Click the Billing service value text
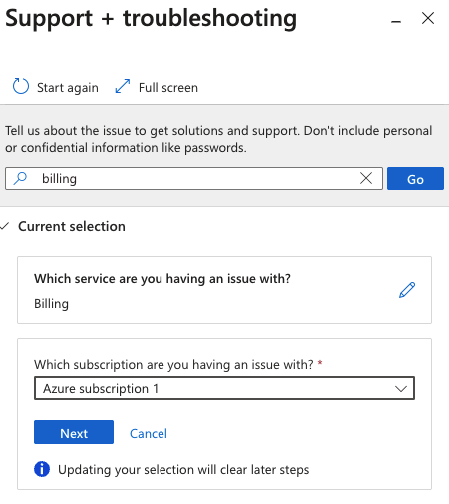This screenshot has width=449, height=504. [x=51, y=304]
